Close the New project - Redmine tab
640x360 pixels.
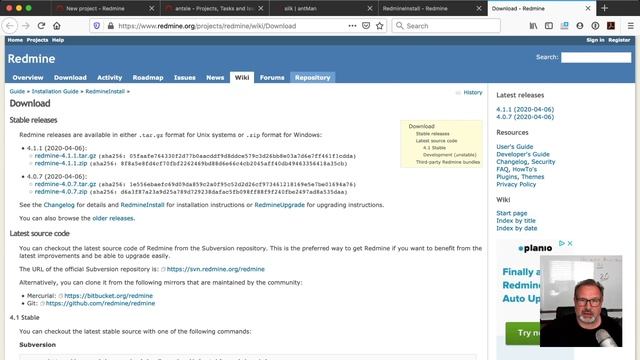click(151, 8)
